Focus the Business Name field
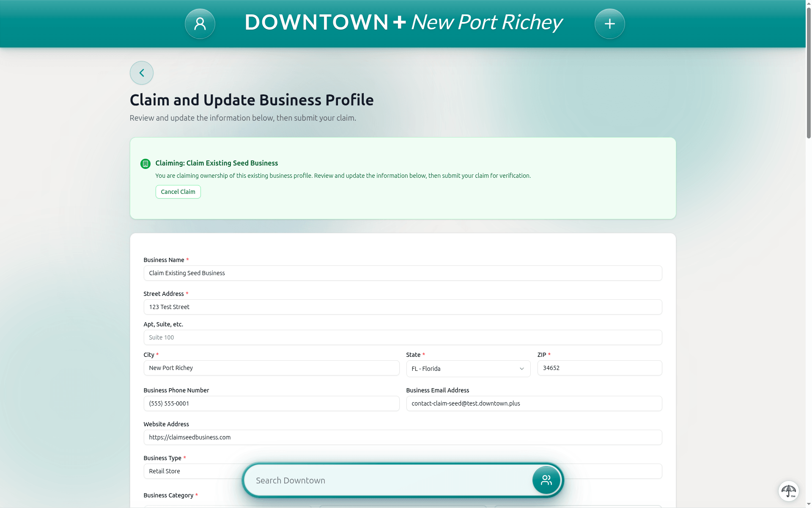 [403, 273]
